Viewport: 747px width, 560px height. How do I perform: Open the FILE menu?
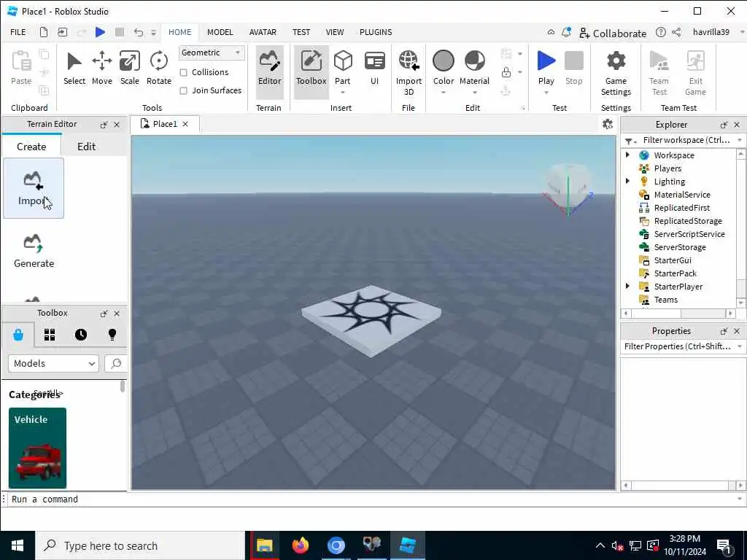18,32
